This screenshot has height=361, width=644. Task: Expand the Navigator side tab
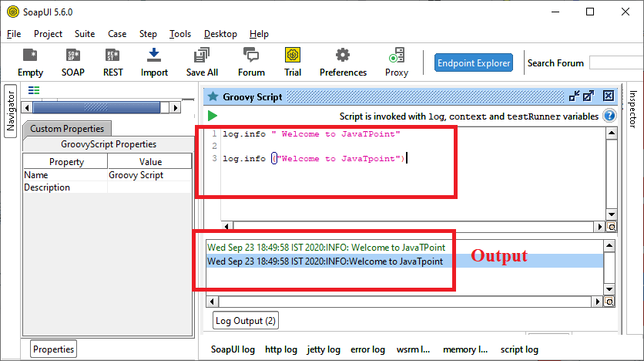coord(10,111)
